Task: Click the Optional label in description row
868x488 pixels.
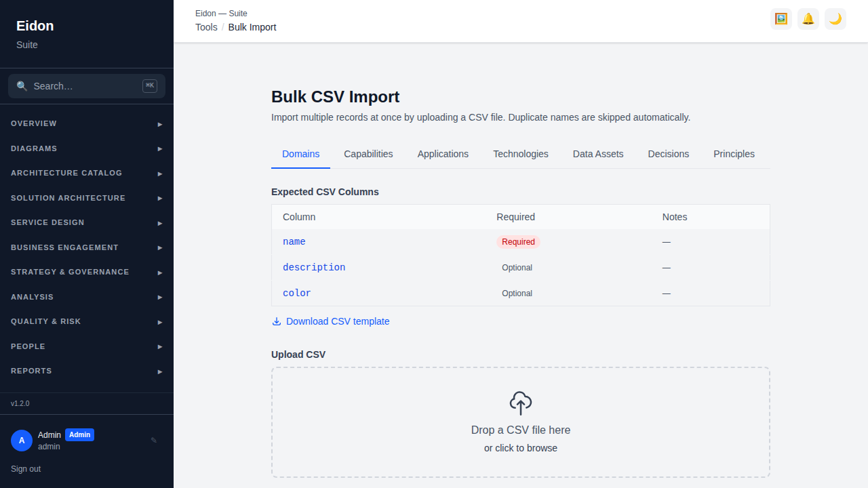Action: 517,268
